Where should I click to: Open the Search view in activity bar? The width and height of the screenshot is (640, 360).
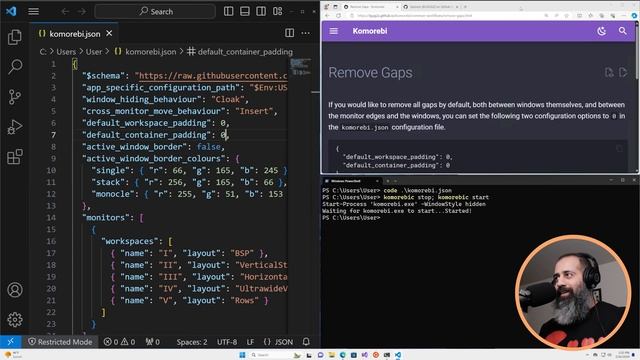15,67
